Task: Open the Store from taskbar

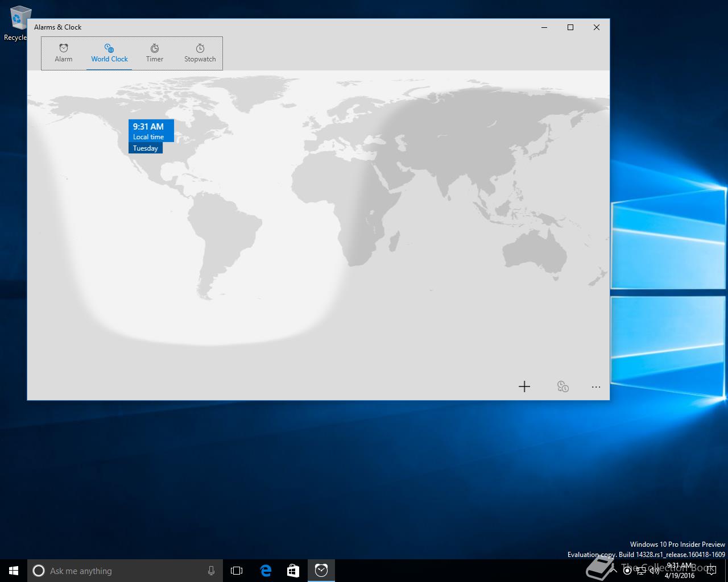Action: (293, 571)
